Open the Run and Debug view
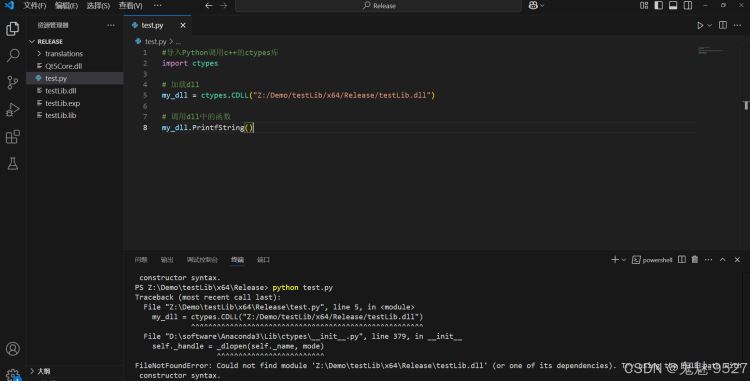 coord(13,109)
